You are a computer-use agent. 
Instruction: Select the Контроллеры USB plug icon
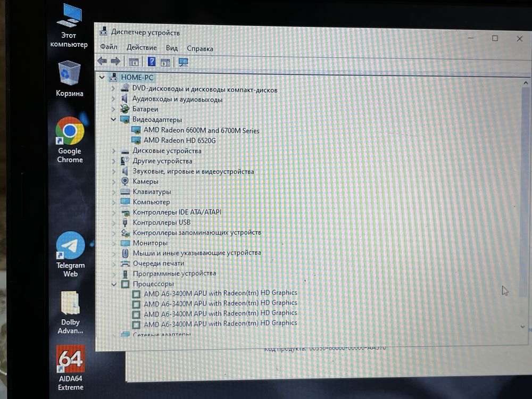click(x=125, y=222)
